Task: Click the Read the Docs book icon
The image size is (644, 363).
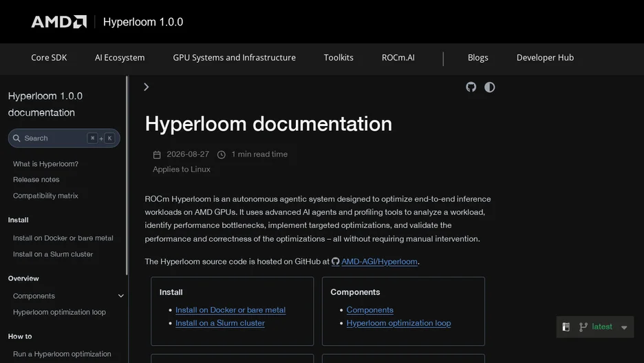Action: coord(566,326)
